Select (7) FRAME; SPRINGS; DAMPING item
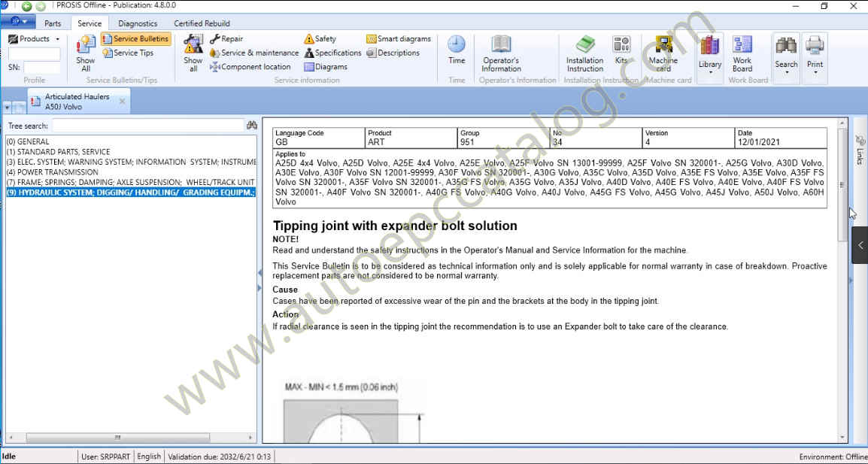Viewport: 868px width, 464px height. 131,181
